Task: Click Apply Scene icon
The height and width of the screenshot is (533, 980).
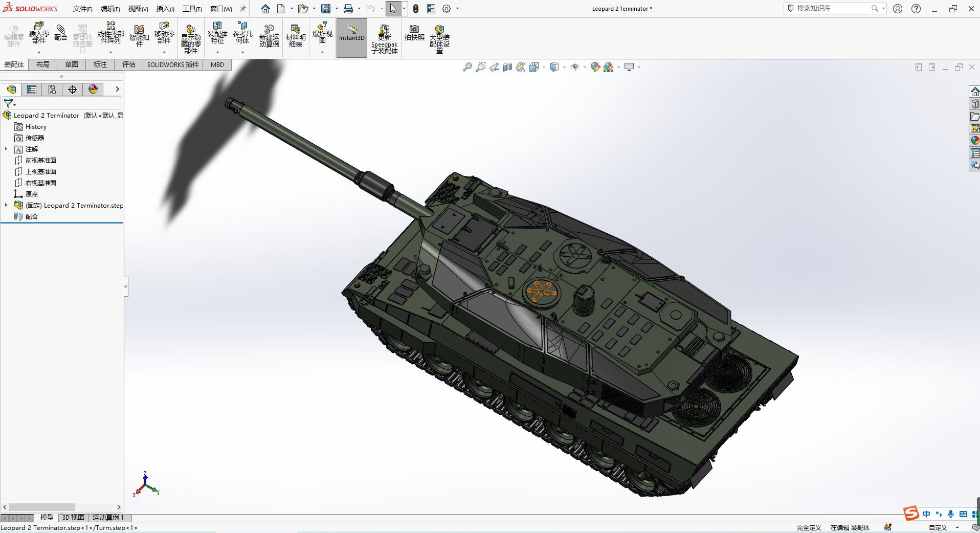Action: click(608, 67)
